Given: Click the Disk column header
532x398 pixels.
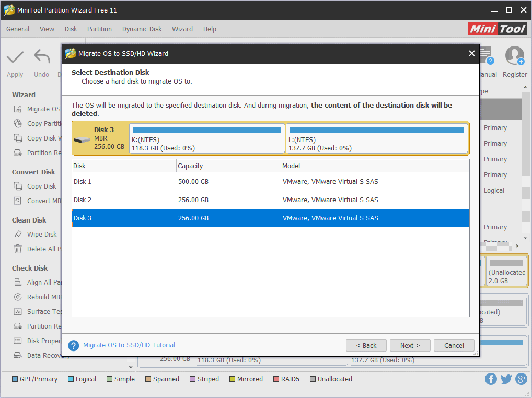Looking at the screenshot, I should pyautogui.click(x=124, y=166).
